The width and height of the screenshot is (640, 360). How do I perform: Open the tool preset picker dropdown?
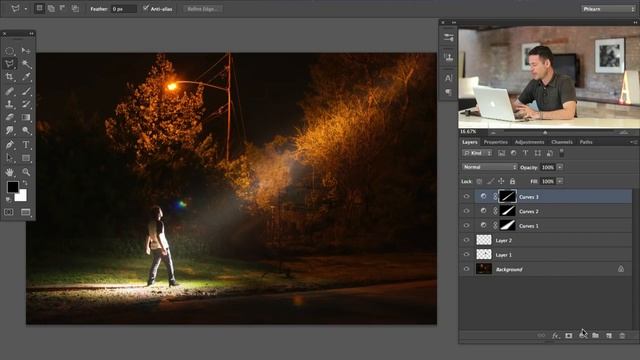pyautogui.click(x=25, y=9)
